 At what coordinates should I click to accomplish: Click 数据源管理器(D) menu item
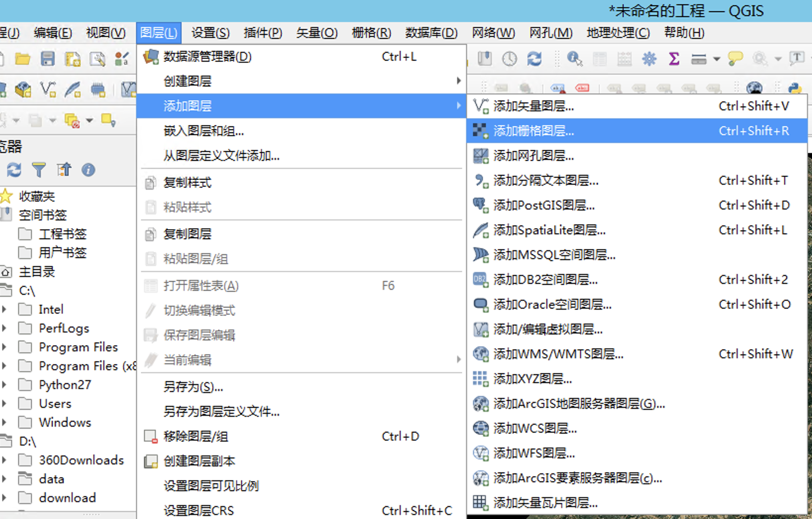point(207,57)
